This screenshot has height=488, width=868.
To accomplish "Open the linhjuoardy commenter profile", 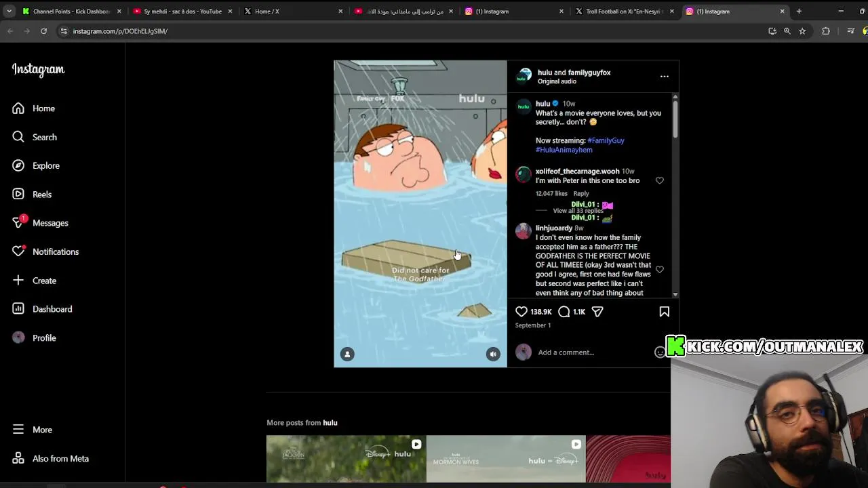I will pos(554,228).
